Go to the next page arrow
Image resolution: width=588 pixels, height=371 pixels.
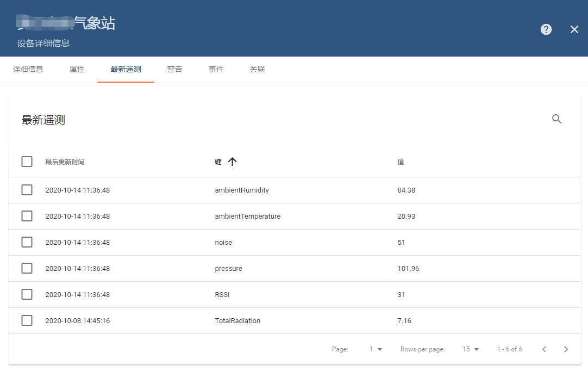[566, 349]
